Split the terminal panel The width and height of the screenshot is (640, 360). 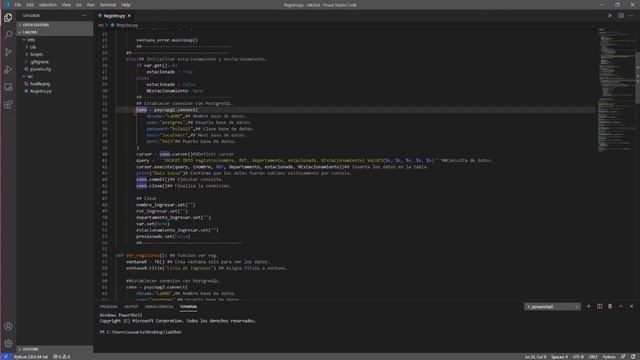(599, 307)
